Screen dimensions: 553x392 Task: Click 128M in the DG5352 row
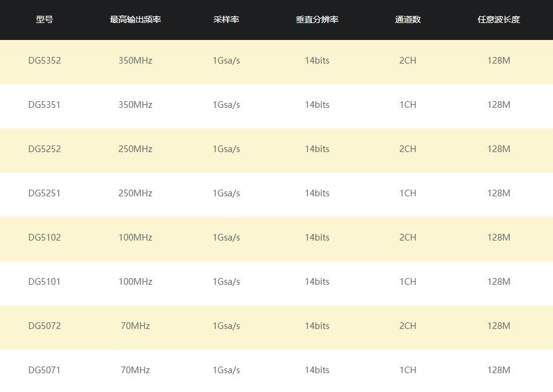tap(498, 61)
